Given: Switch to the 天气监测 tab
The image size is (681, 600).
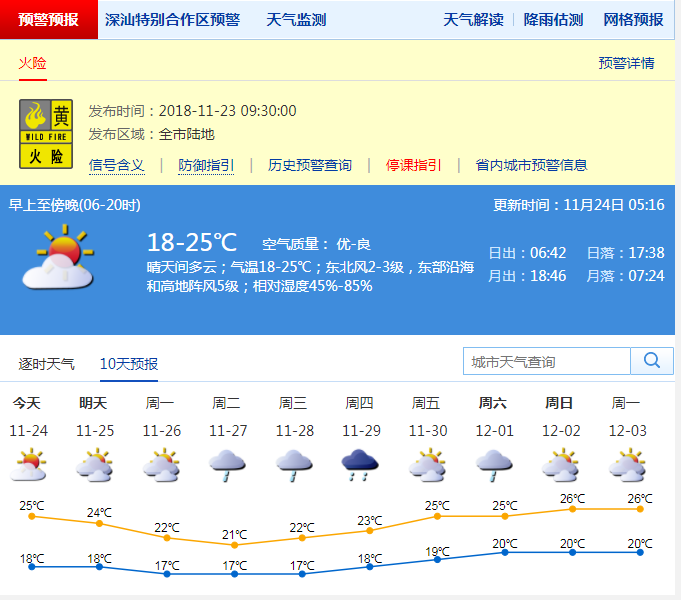Looking at the screenshot, I should coord(296,20).
